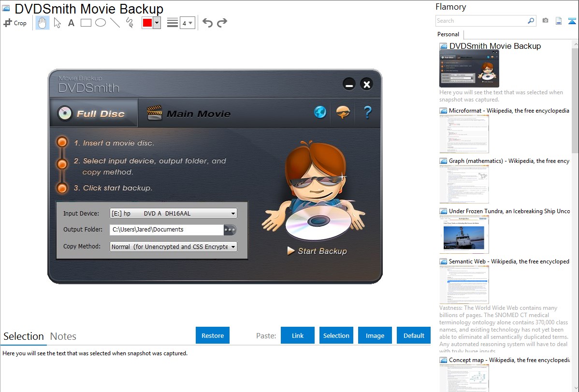Paste snapshot as Link
Viewport: 579px width, 392px height.
point(298,335)
